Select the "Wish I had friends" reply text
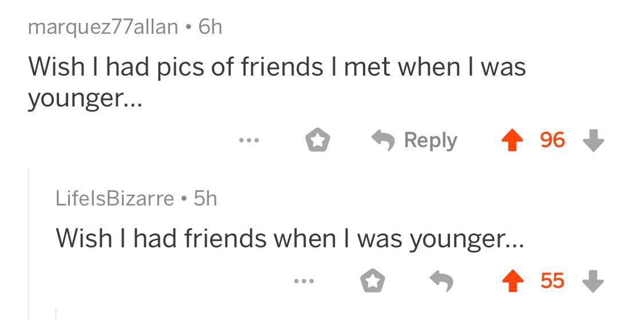 click(x=289, y=238)
